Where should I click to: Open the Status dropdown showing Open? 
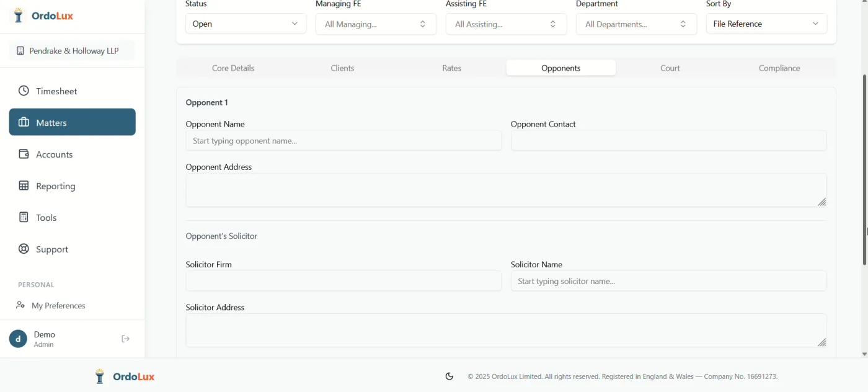click(246, 24)
